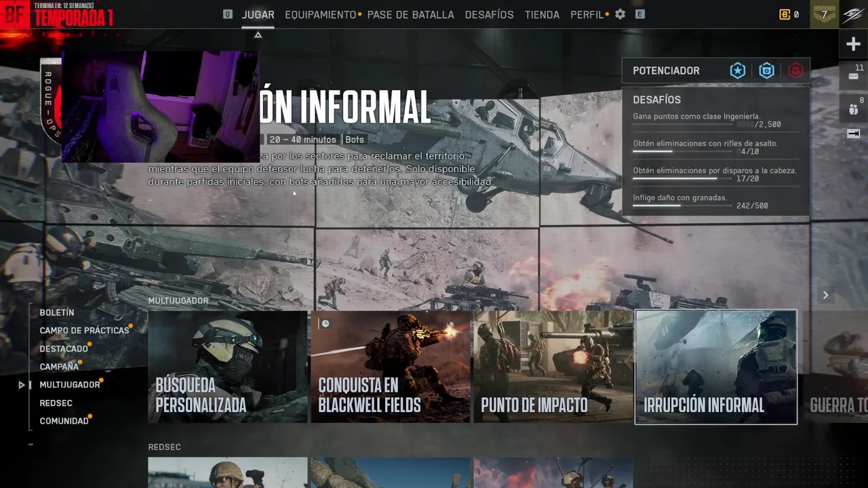Open the second REDSEC card
The height and width of the screenshot is (488, 868).
[391, 472]
